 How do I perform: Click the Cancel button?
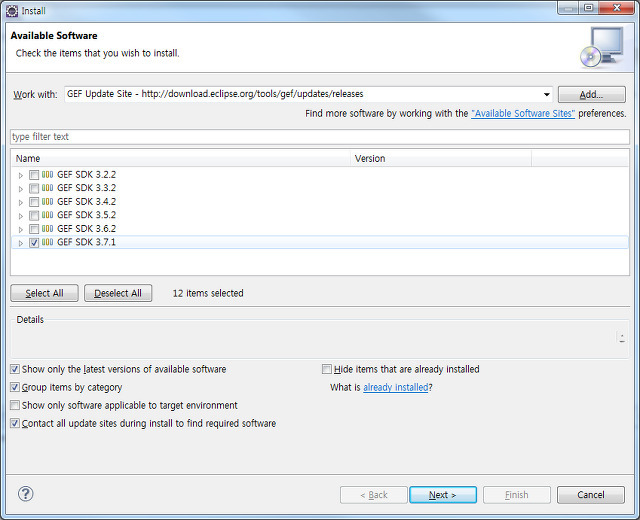[591, 495]
